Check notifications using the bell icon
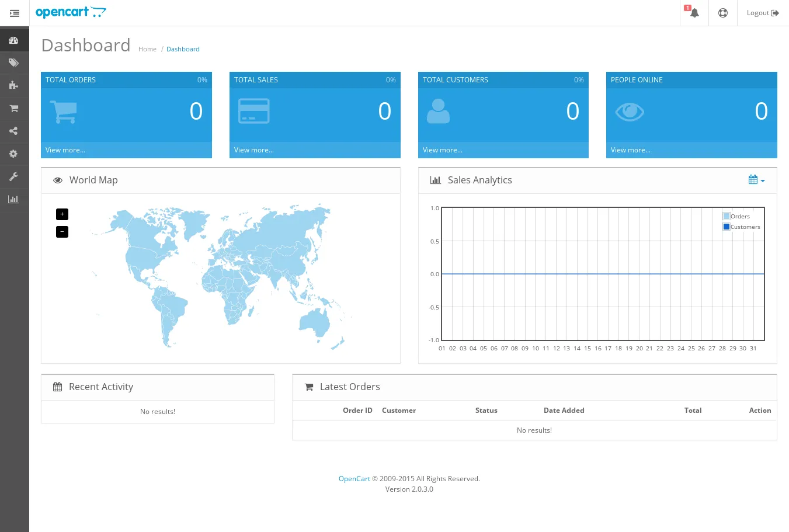Screen dimensions: 789x532 coord(693,13)
